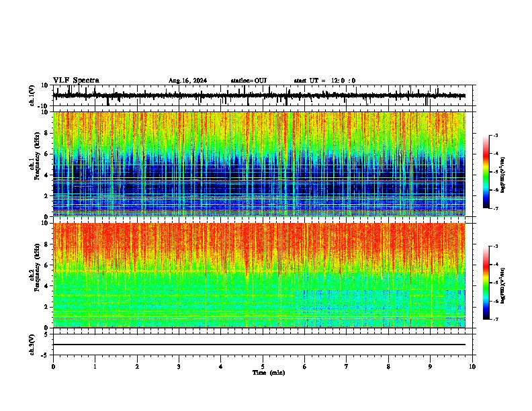Click the "4" kHz tick of ch.2 spectrogram
Viewport: 532px width, 411px height.
[47, 286]
